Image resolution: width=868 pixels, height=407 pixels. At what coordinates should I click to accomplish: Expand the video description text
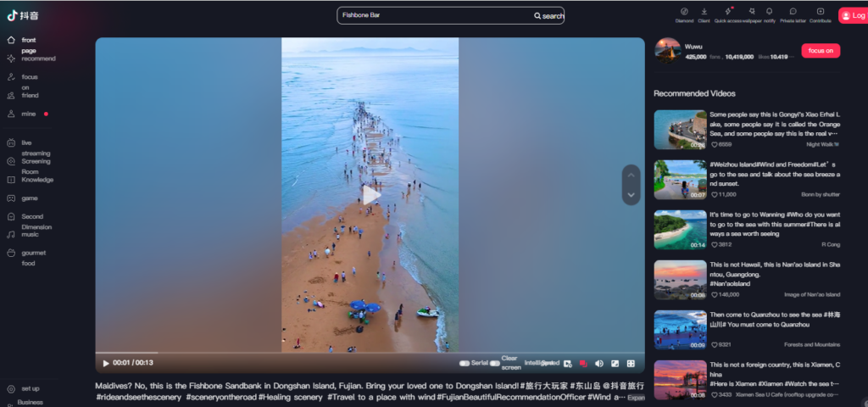(636, 397)
